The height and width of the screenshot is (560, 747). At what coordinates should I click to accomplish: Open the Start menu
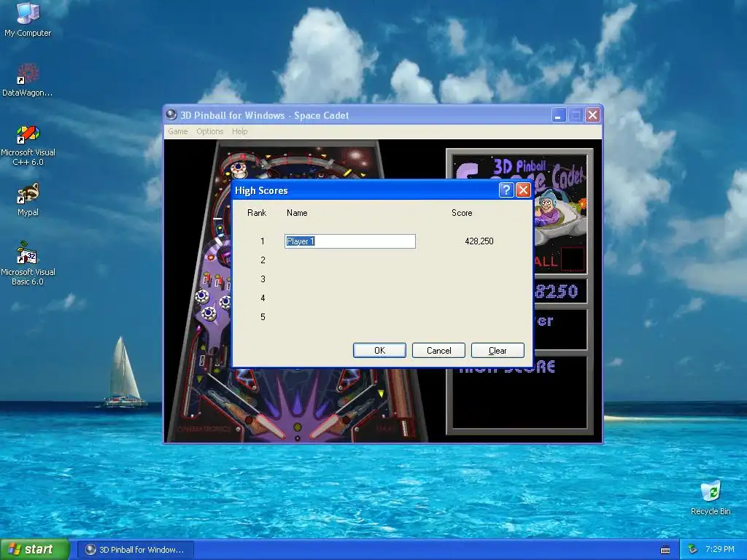(x=34, y=550)
